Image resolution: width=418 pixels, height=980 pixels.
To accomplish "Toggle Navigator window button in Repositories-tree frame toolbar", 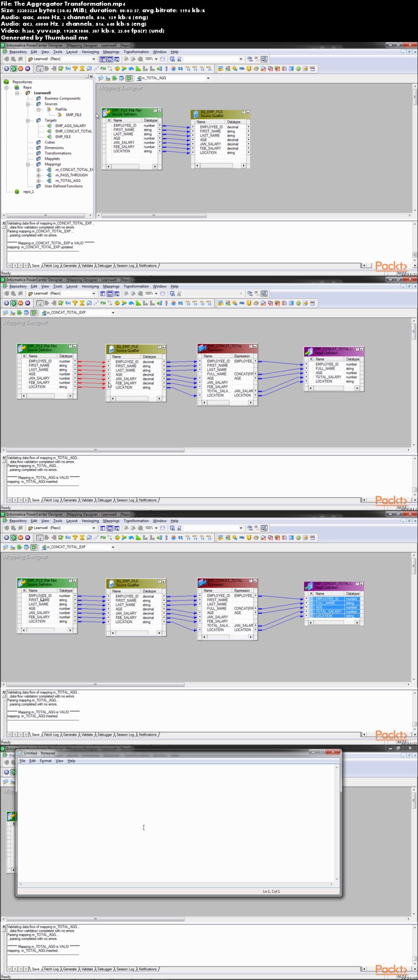I will (x=103, y=59).
